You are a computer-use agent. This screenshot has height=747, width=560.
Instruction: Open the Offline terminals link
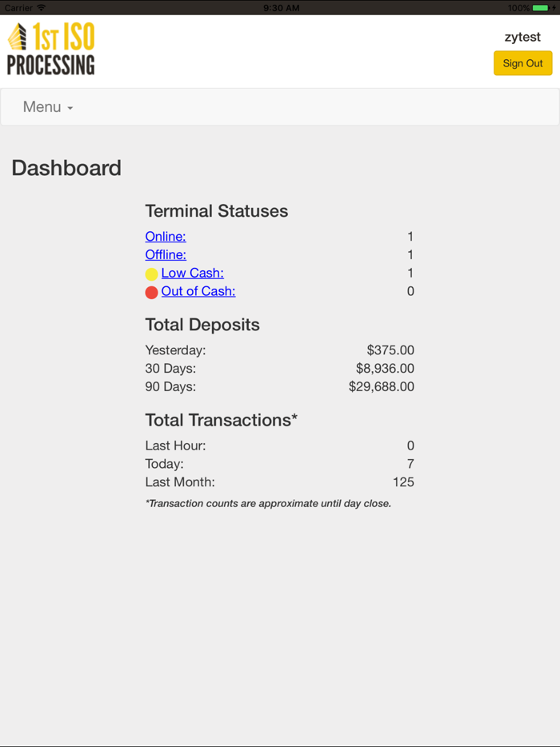166,255
